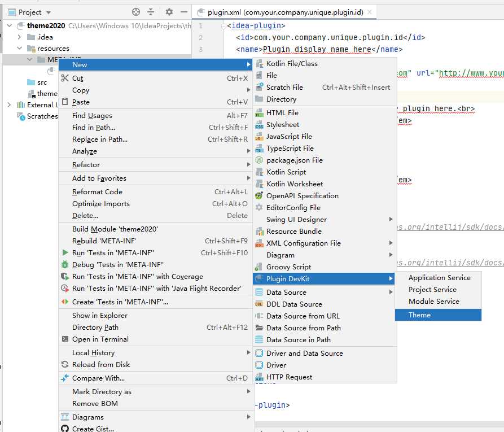504x432 pixels.
Task: Click the Compare With icon
Action: [65, 378]
